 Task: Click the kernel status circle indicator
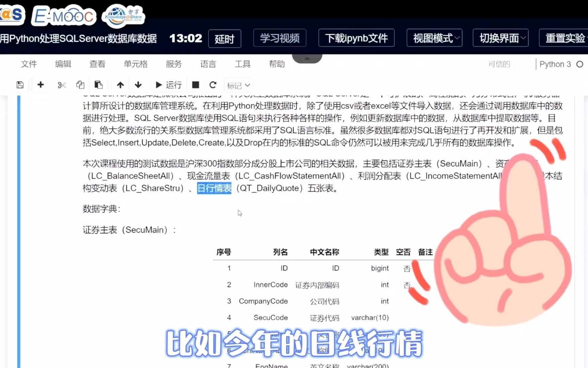(580, 64)
